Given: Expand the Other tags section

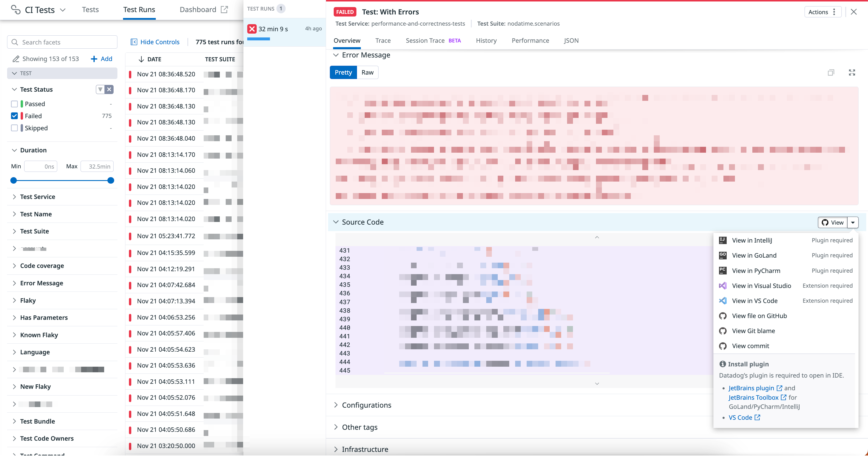Looking at the screenshot, I should (x=336, y=427).
